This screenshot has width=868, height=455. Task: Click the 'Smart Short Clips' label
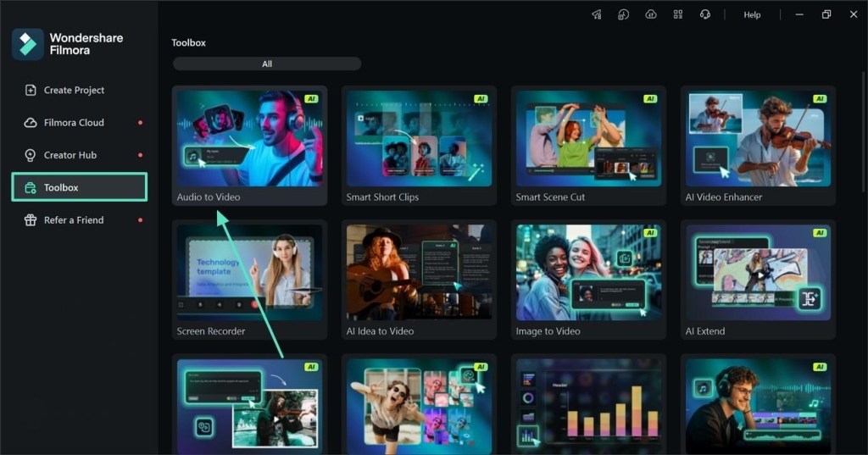[382, 197]
